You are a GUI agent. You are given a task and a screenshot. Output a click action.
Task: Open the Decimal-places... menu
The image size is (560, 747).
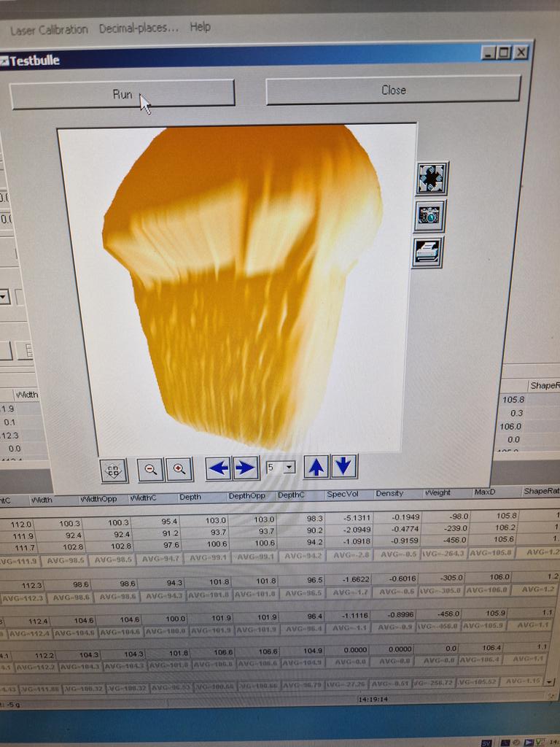139,28
